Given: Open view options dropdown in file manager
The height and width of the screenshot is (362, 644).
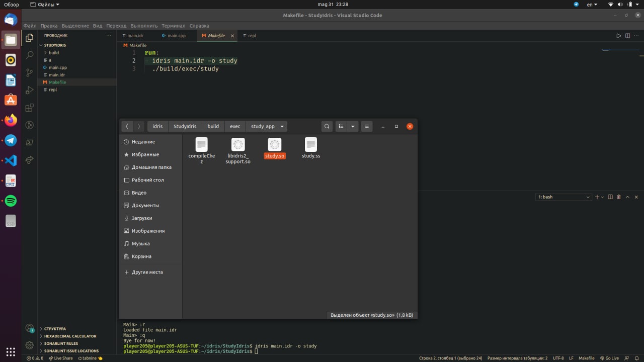Looking at the screenshot, I should (x=353, y=127).
